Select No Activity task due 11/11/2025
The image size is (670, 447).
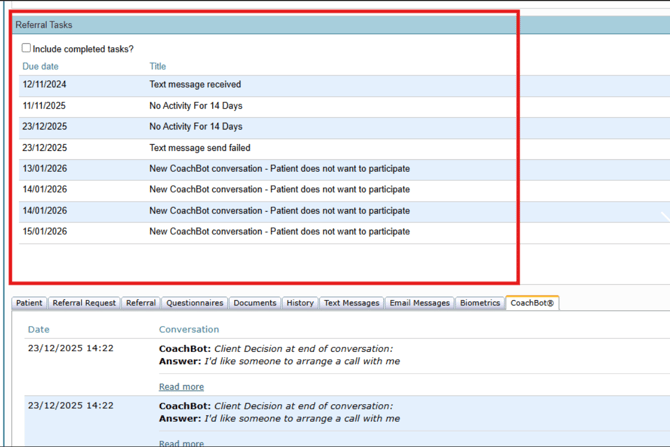click(x=196, y=106)
